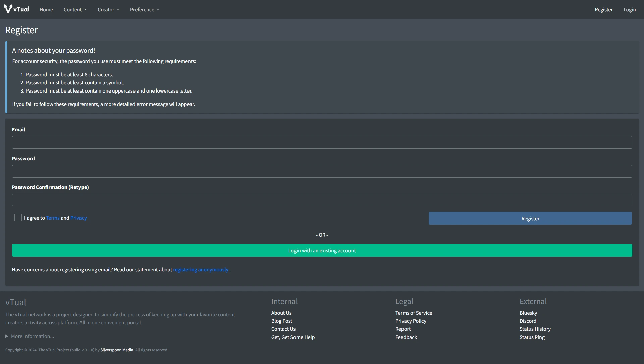Focus the Email input field
This screenshot has height=364, width=644.
pos(322,142)
